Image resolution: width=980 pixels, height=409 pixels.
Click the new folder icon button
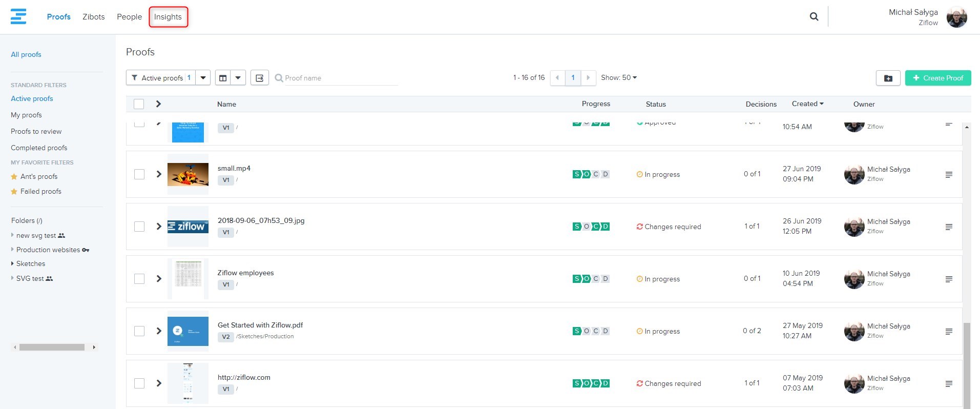888,78
